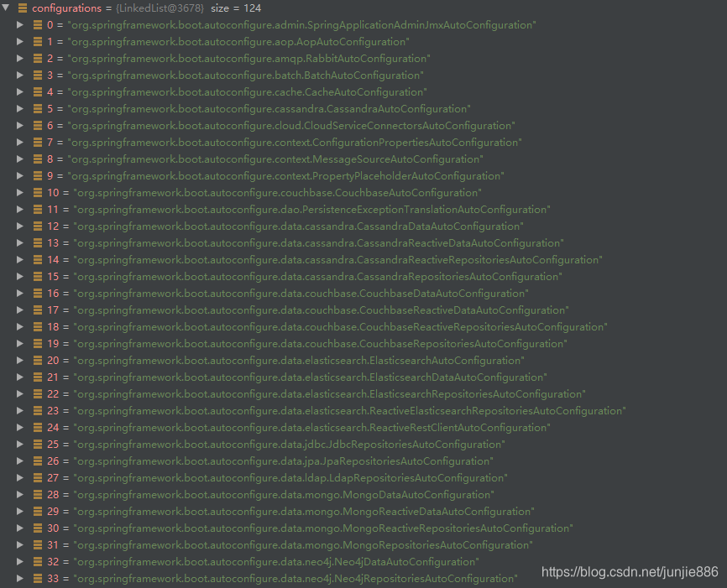Click the field icon of entry 23
727x588 pixels.
pos(38,410)
